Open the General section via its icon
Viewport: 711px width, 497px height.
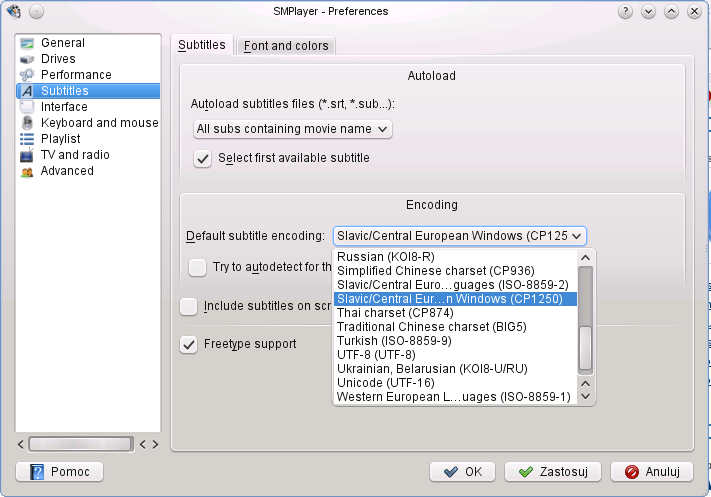27,43
